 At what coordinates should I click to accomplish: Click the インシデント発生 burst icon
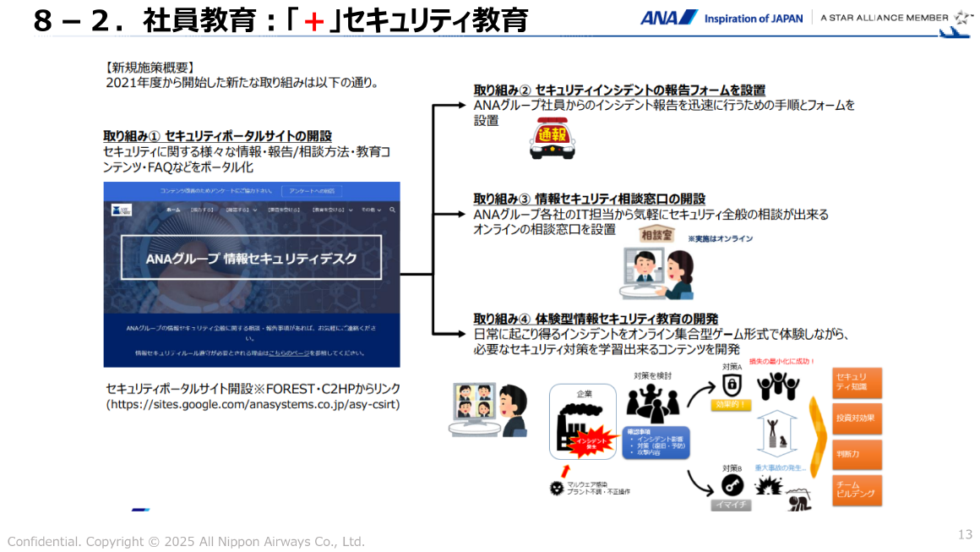(592, 443)
